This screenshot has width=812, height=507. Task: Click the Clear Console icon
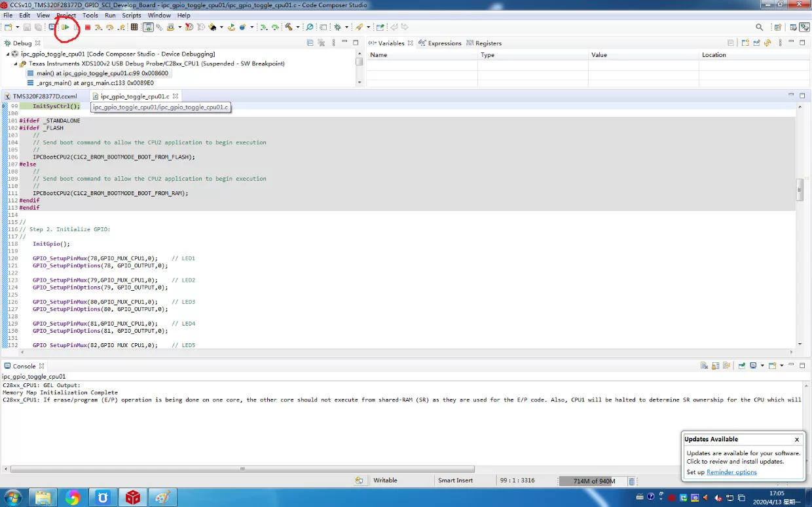tap(704, 366)
